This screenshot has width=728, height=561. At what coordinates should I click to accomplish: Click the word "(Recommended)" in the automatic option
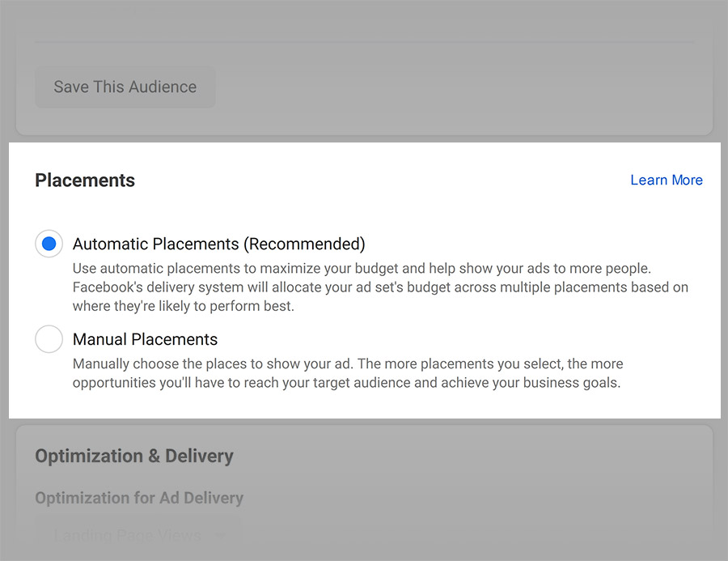click(305, 244)
